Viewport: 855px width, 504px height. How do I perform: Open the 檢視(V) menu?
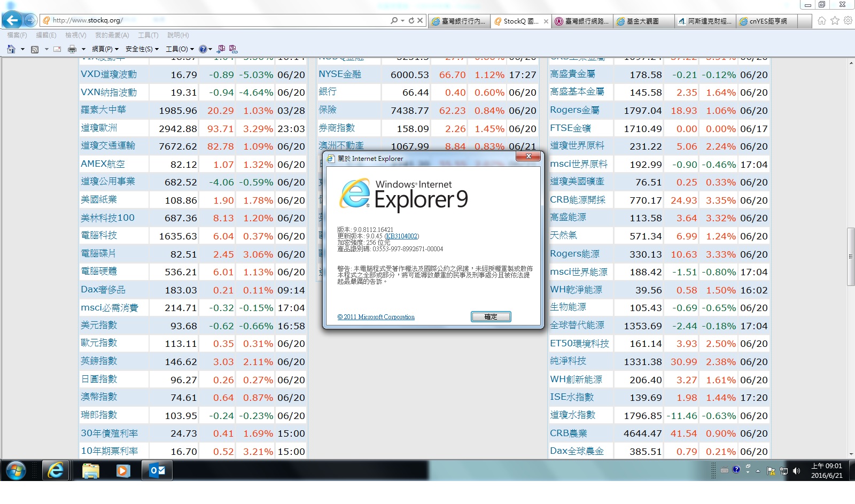76,35
